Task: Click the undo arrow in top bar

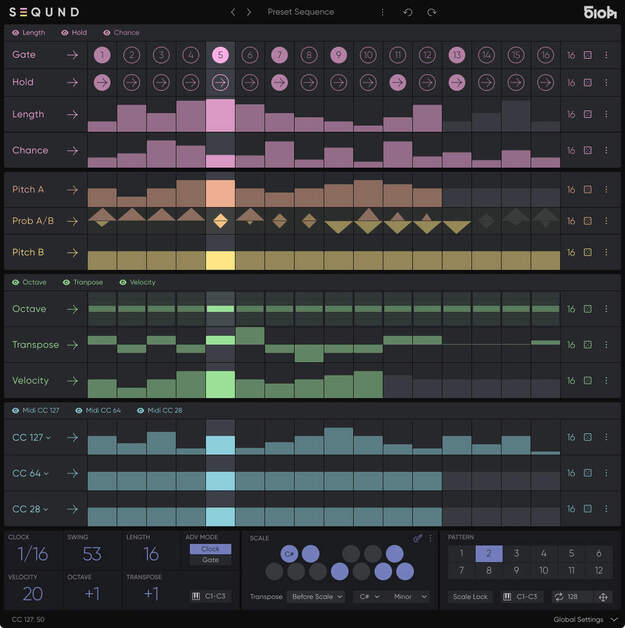Action: tap(407, 12)
